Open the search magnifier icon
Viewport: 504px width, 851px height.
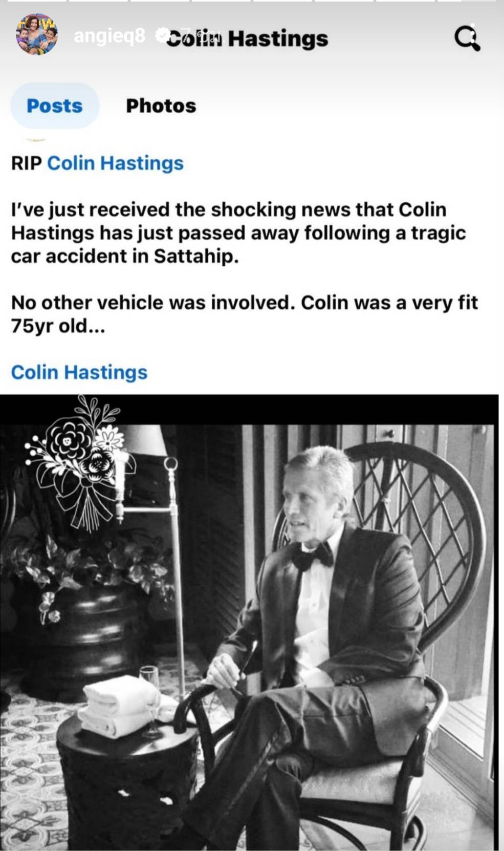click(x=468, y=38)
